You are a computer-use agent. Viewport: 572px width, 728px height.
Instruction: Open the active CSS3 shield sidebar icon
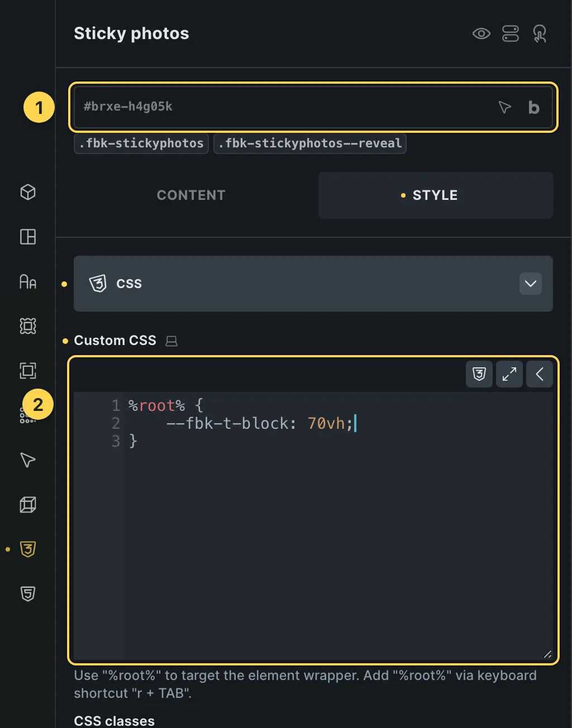[28, 549]
